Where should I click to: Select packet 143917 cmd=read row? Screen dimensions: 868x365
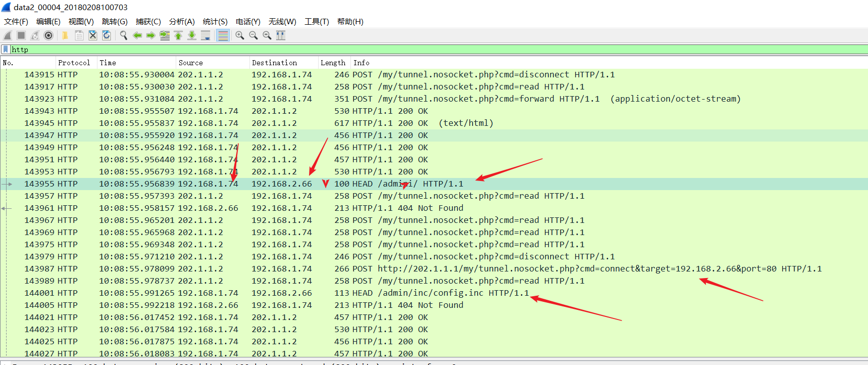pyautogui.click(x=434, y=87)
